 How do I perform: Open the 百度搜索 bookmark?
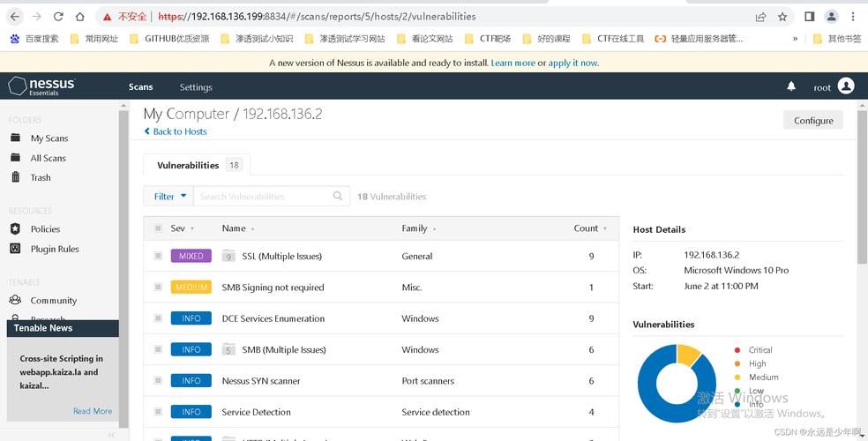[34, 39]
